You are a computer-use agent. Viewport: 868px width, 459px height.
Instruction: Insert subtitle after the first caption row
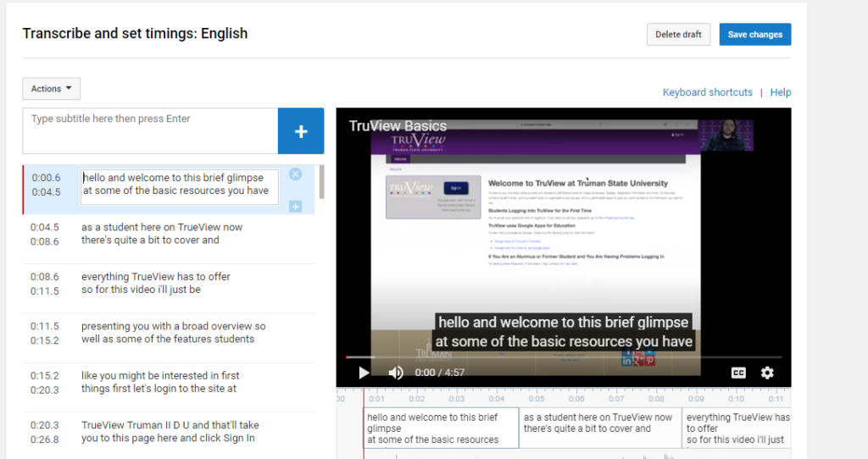[x=296, y=207]
